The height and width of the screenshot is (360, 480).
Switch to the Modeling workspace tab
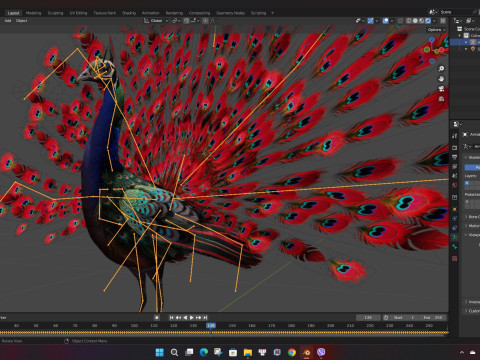[33, 13]
